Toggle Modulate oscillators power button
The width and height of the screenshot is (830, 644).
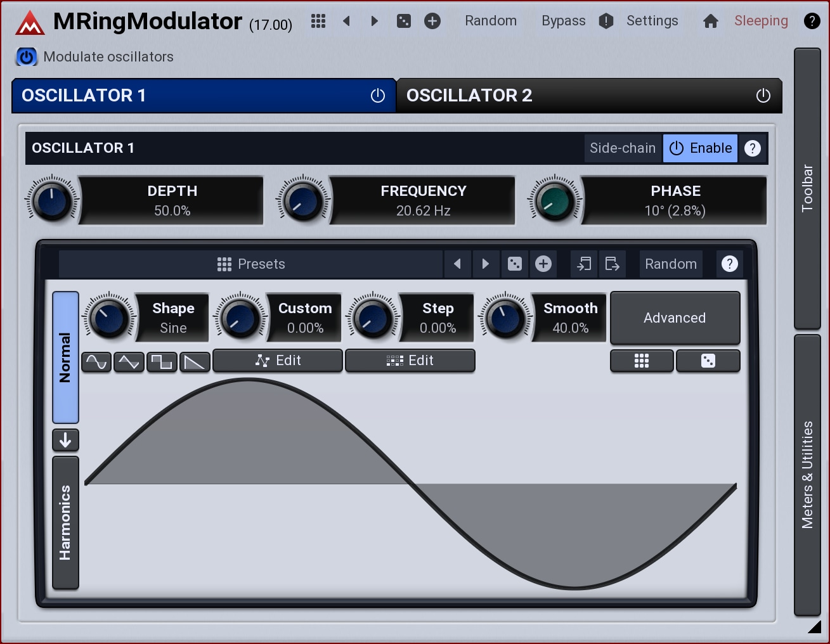(x=27, y=57)
